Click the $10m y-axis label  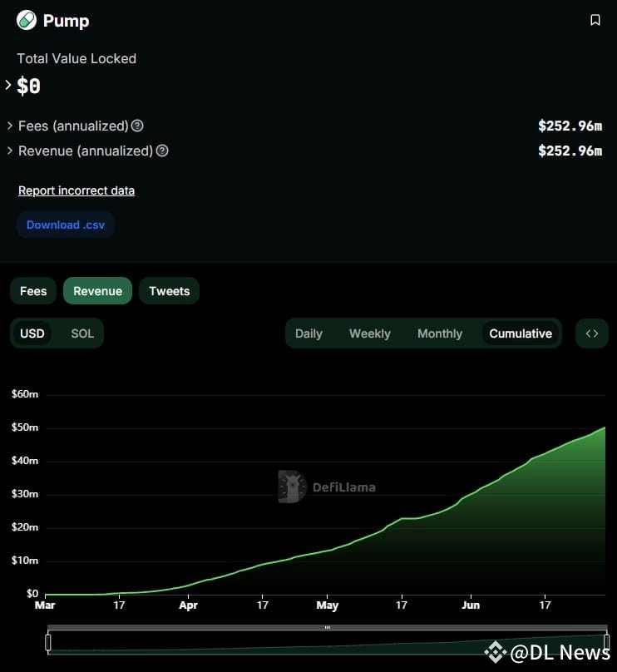[x=25, y=561]
